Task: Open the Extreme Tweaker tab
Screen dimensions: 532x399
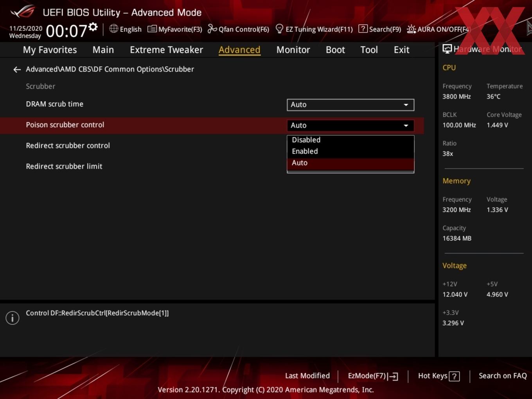Action: pyautogui.click(x=166, y=50)
